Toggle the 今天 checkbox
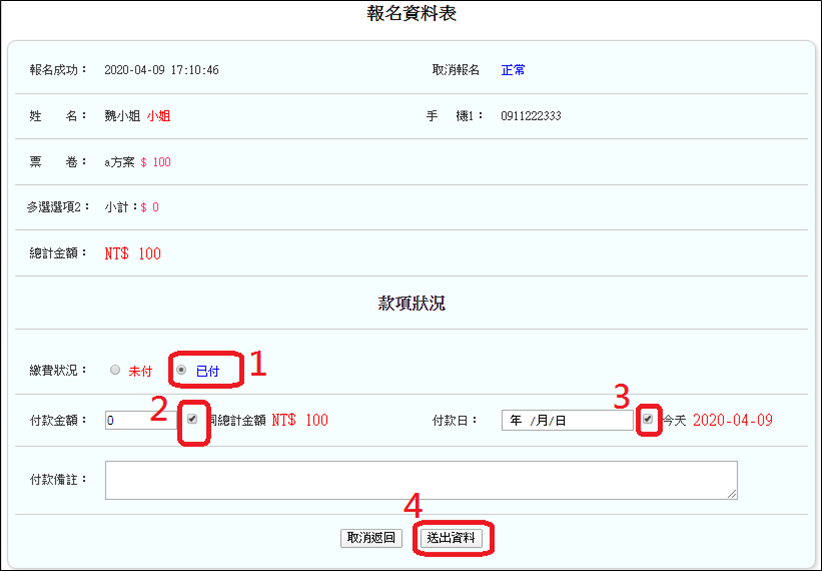Viewport: 822px width, 571px height. 648,420
